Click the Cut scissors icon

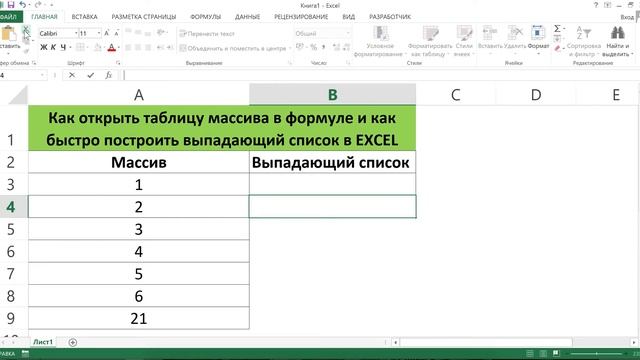(26, 29)
